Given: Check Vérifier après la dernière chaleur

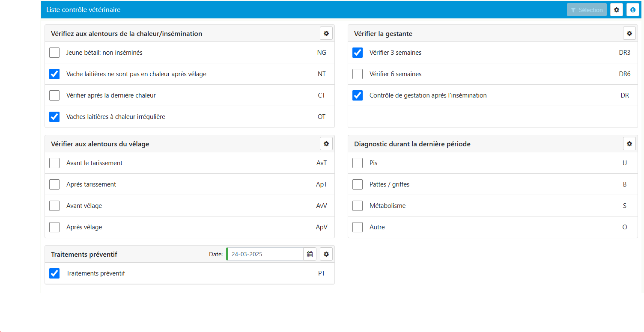Looking at the screenshot, I should (x=54, y=95).
